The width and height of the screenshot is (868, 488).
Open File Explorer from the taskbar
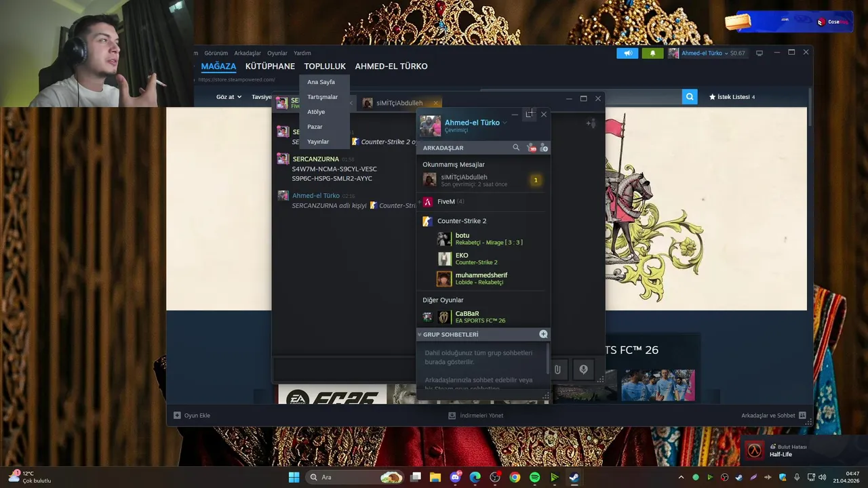coord(435,477)
